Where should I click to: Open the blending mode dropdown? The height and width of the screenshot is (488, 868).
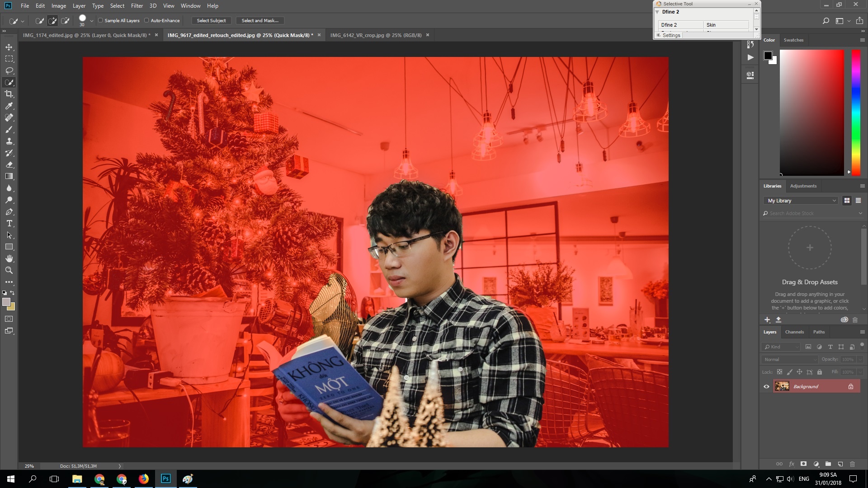(x=789, y=359)
